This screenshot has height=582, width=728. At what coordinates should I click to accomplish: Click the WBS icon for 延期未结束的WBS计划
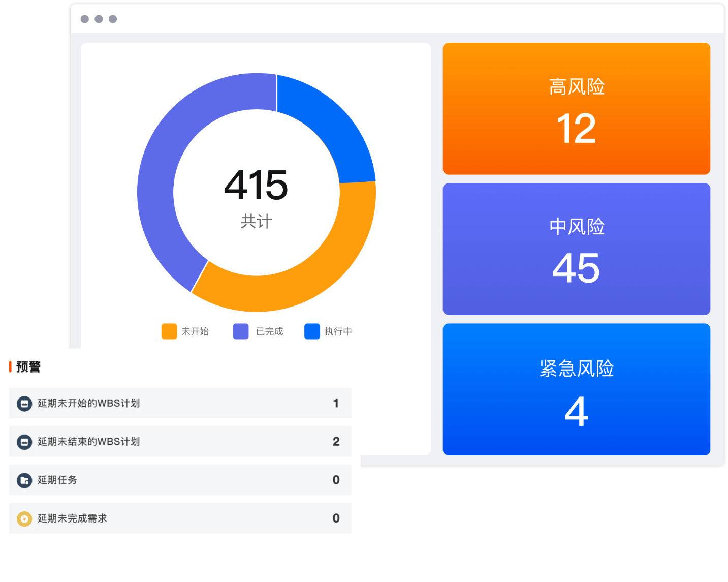click(24, 442)
